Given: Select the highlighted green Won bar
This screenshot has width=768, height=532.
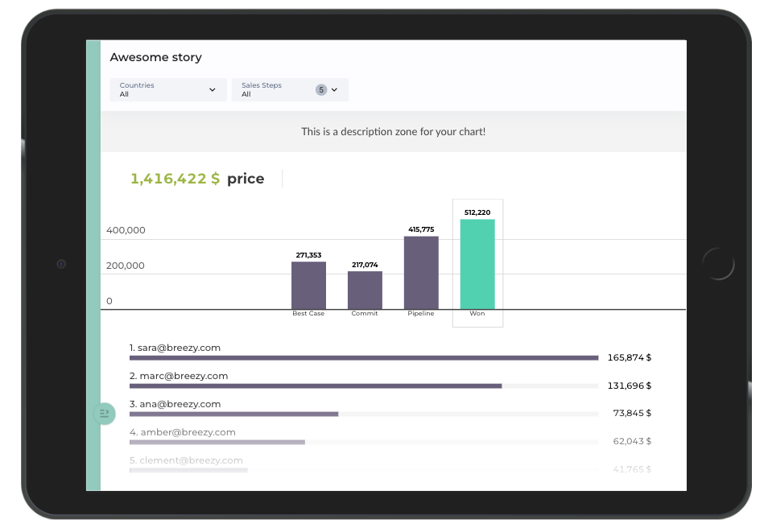Looking at the screenshot, I should [x=477, y=264].
